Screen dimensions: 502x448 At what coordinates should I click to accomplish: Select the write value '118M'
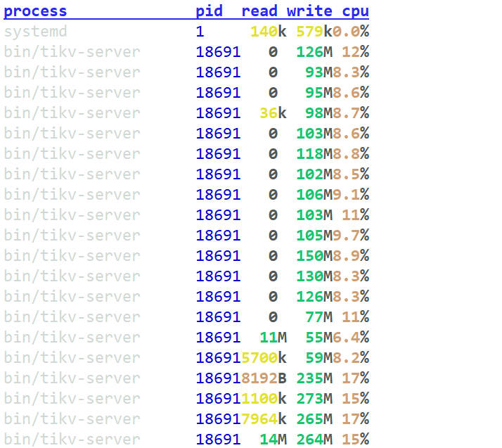314,154
